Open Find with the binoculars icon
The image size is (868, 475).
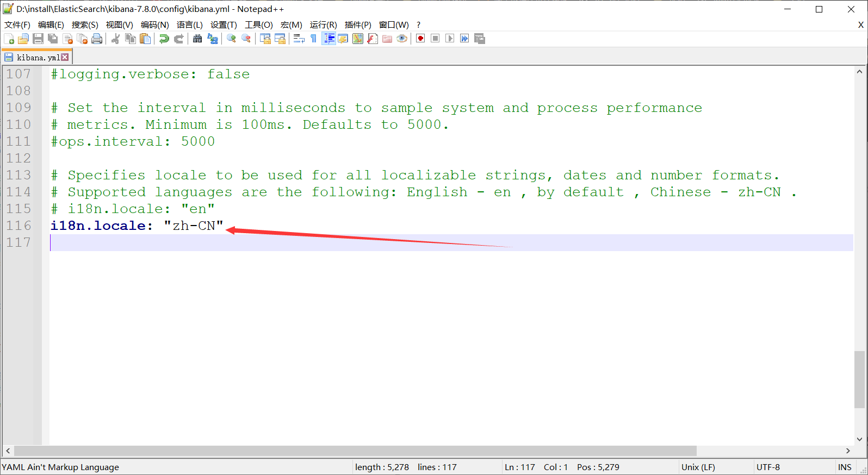click(197, 39)
